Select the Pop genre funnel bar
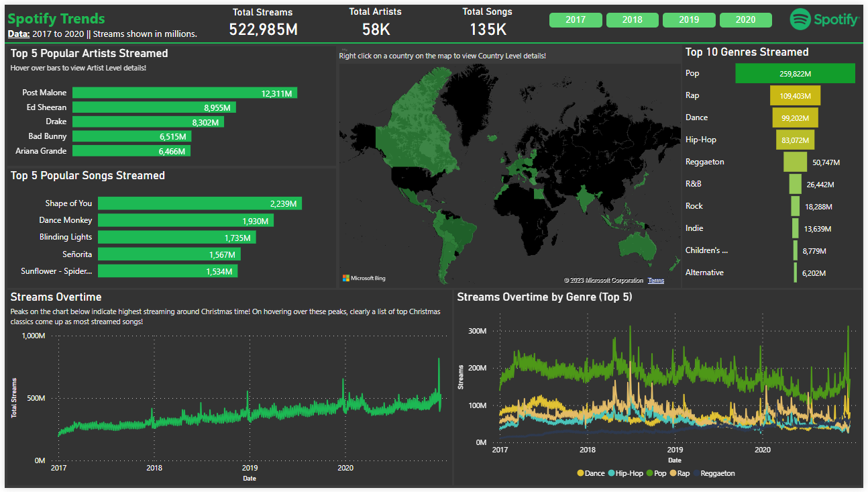Viewport: 868px width, 492px height. (x=795, y=73)
